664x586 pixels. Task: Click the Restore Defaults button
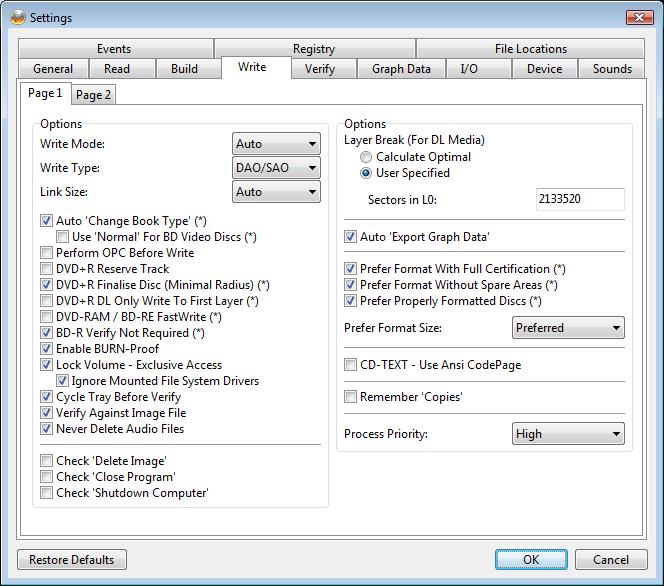(x=72, y=560)
